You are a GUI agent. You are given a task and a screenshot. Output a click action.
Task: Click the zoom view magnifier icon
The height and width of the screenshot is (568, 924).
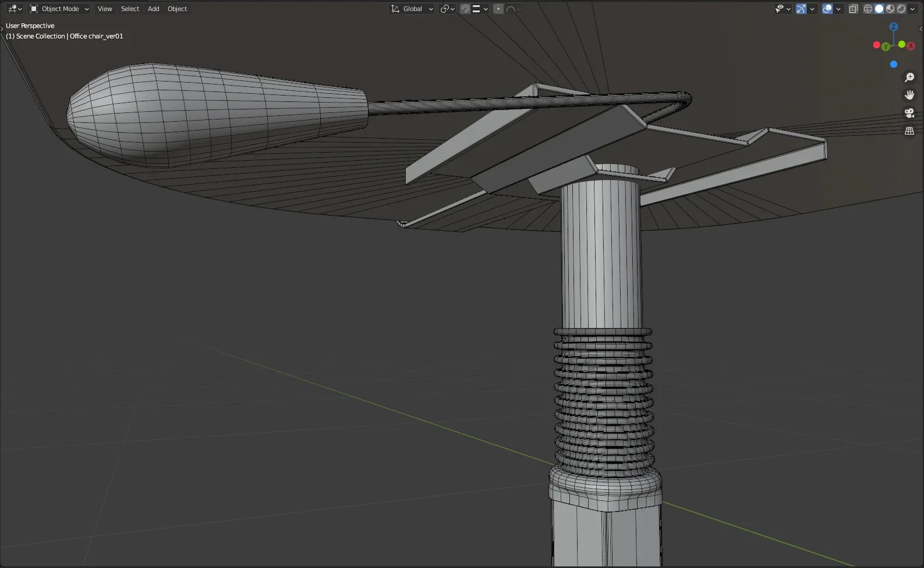pyautogui.click(x=909, y=77)
